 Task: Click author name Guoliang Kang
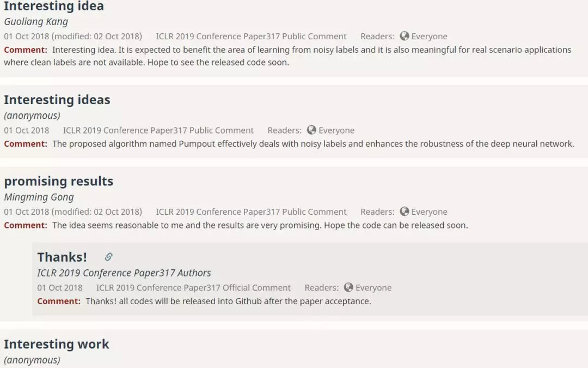35,22
